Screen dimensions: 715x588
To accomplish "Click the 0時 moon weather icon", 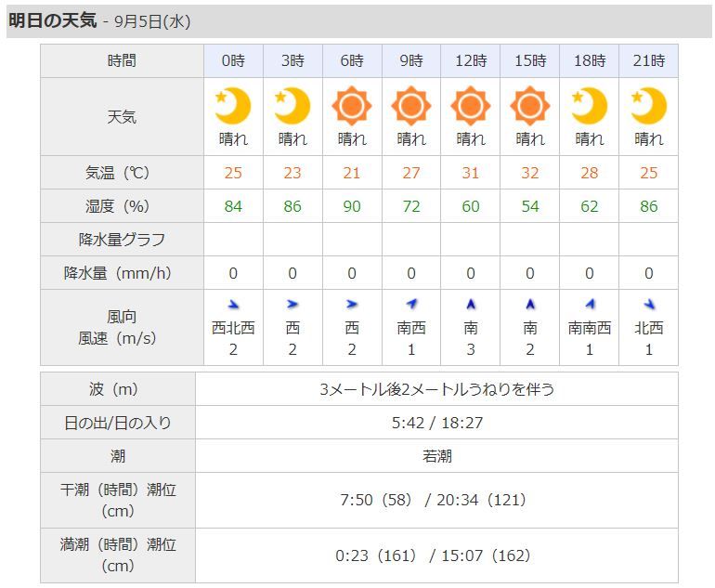I will tap(233, 106).
